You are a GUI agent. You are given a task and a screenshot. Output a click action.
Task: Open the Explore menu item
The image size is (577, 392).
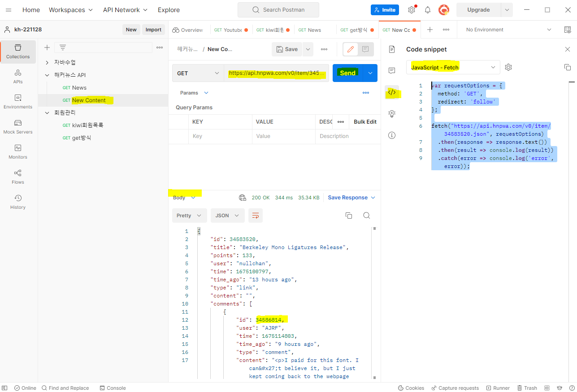click(169, 9)
